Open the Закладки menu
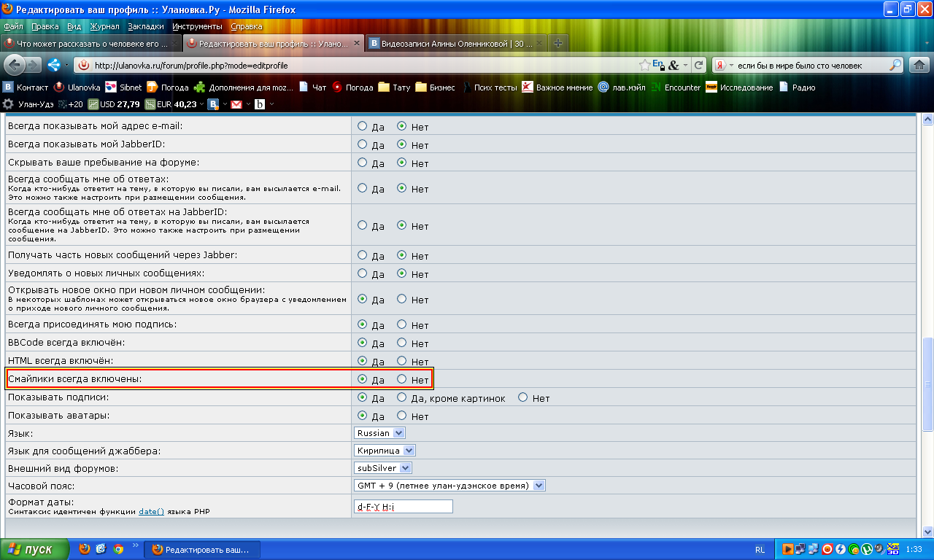This screenshot has height=560, width=934. coord(146,26)
